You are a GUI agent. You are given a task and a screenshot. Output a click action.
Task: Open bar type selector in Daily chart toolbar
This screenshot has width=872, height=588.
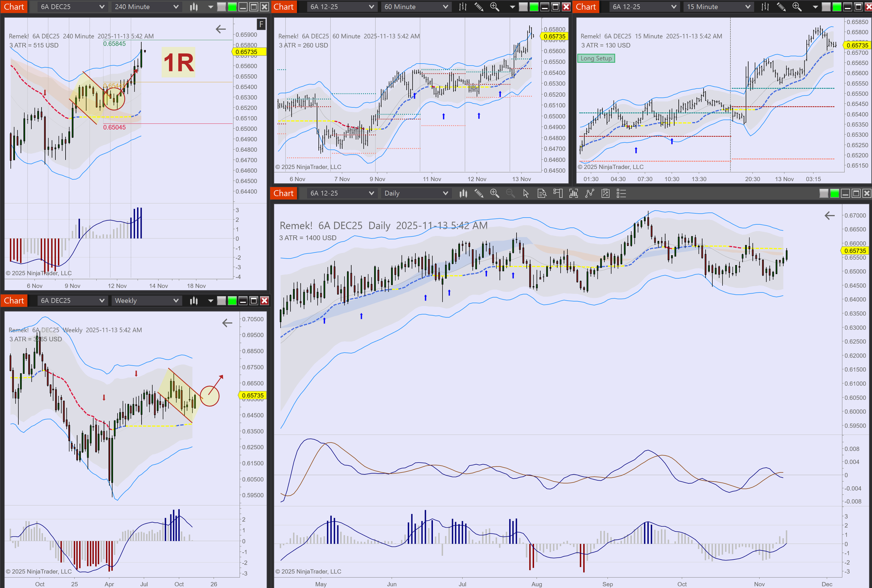pos(463,194)
